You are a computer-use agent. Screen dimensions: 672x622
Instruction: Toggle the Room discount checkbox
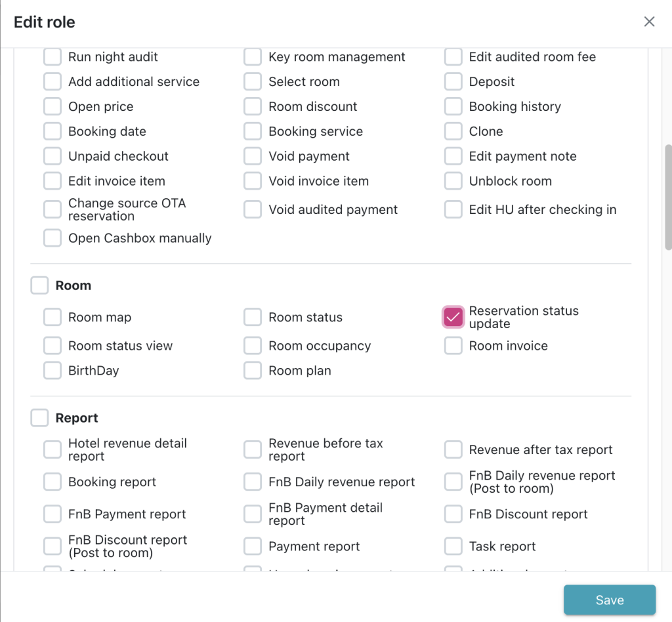coord(253,106)
